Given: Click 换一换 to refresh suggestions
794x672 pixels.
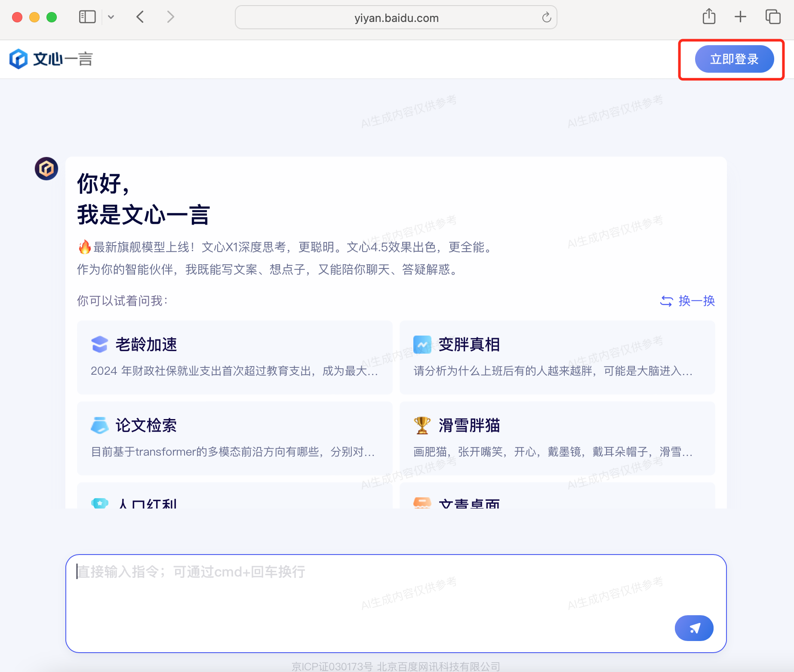Looking at the screenshot, I should [x=687, y=301].
